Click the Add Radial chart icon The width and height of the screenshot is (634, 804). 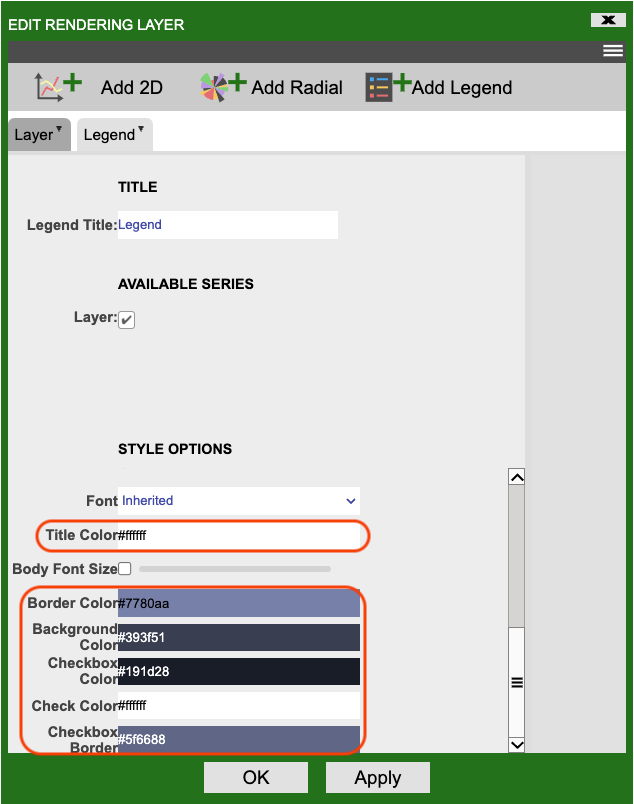pyautogui.click(x=222, y=87)
